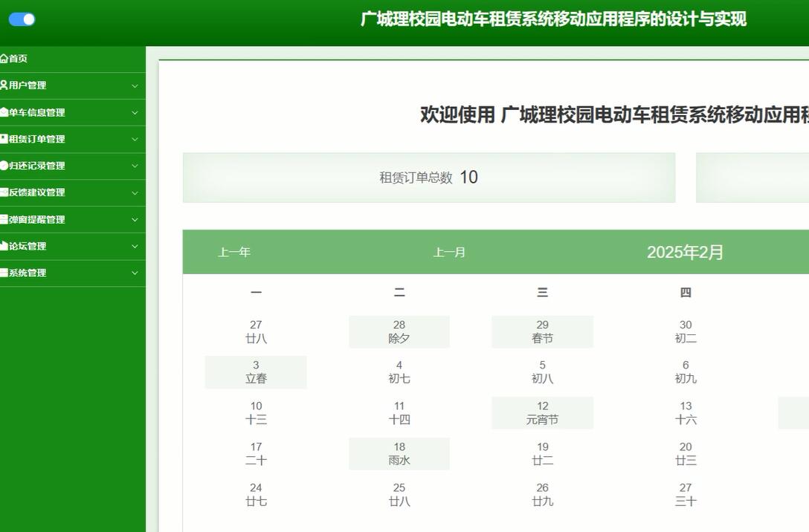Open the 弹窗提醒管理 menu label
This screenshot has width=809, height=532.
point(36,219)
